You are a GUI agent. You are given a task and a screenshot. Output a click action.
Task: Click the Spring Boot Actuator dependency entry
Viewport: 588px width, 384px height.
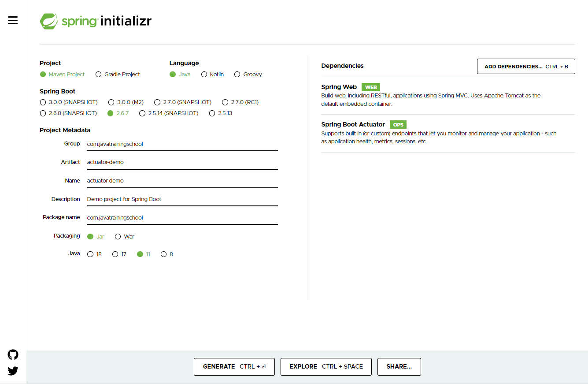click(x=448, y=133)
